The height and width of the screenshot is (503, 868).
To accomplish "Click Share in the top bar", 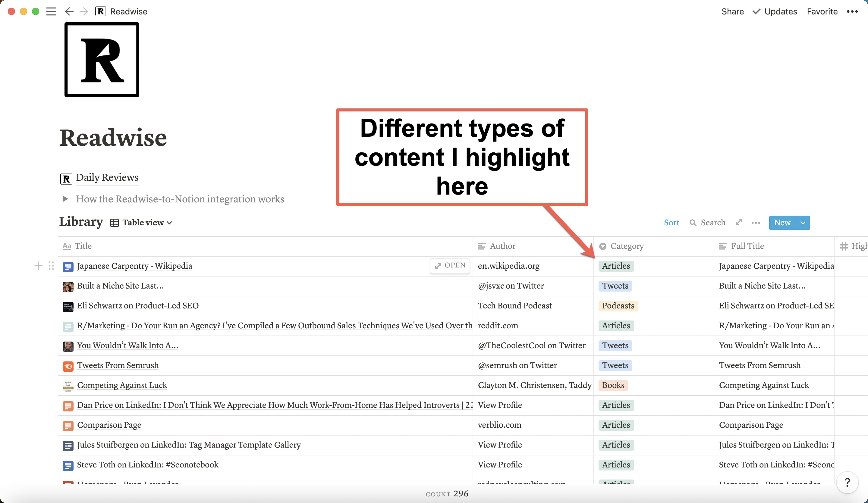I will tap(732, 11).
